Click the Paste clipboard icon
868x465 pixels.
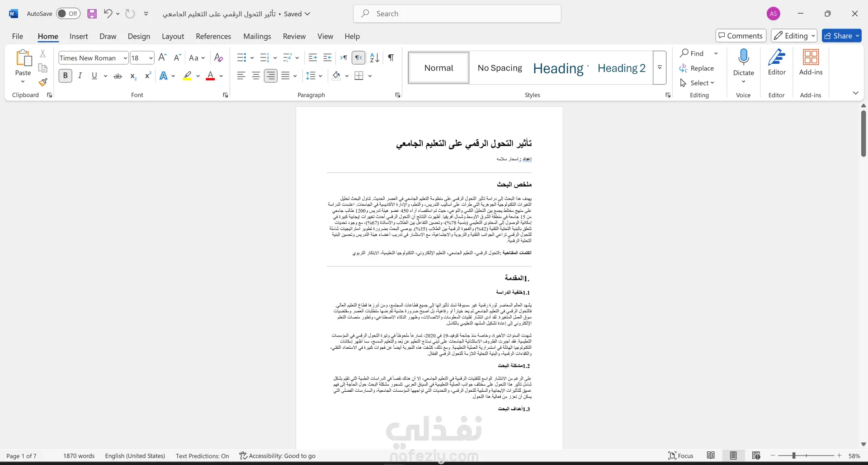tap(23, 59)
